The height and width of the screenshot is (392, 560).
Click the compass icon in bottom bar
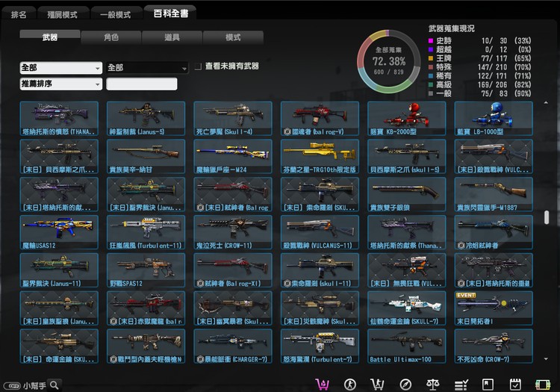coord(405,385)
